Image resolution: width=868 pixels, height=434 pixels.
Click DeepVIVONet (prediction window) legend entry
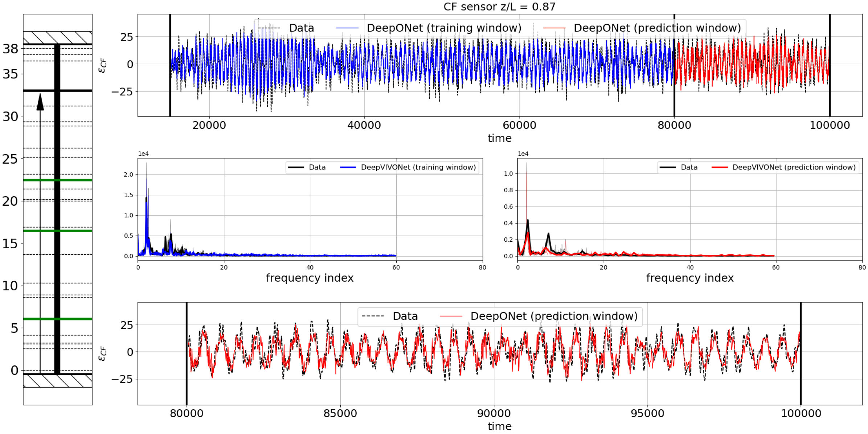(x=794, y=167)
